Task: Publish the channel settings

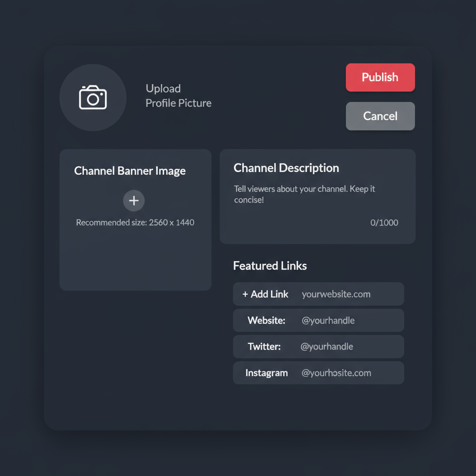Action: coord(380,78)
